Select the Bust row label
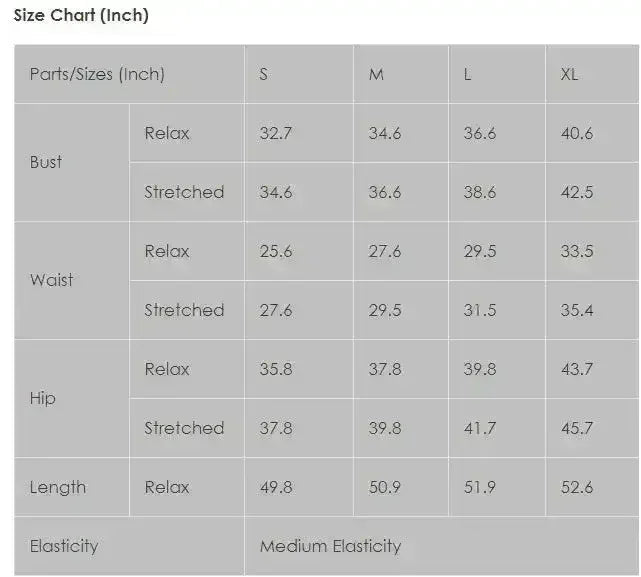Image resolution: width=641 pixels, height=577 pixels. tap(46, 162)
